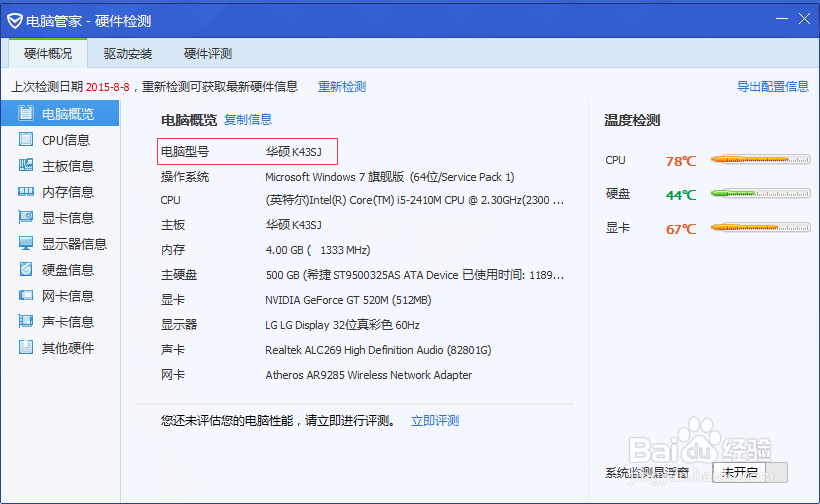
Task: Click the 声卡信息 sound card icon
Action: coord(26,321)
